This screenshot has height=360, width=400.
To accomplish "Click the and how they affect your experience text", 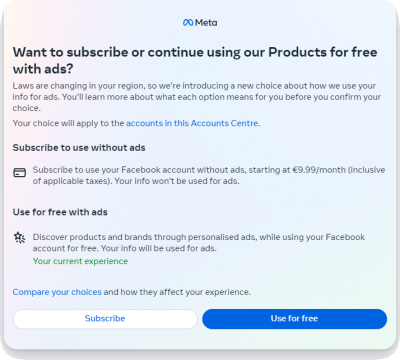I will [177, 292].
